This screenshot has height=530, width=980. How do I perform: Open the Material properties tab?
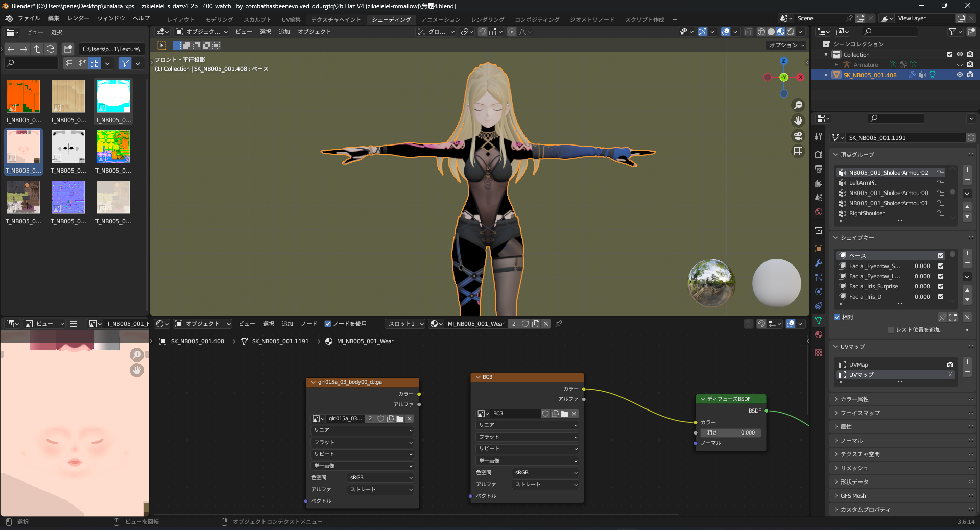pyautogui.click(x=819, y=334)
